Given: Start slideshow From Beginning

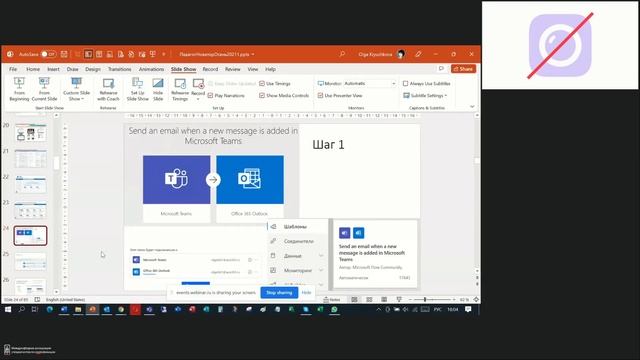Looking at the screenshot, I should [x=19, y=89].
